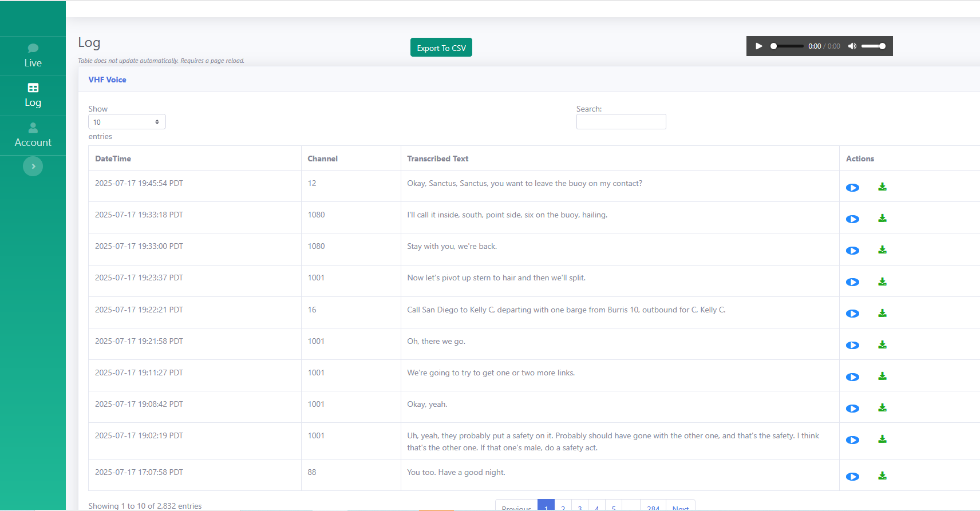Play the channel 88 good night recording

coord(852,477)
